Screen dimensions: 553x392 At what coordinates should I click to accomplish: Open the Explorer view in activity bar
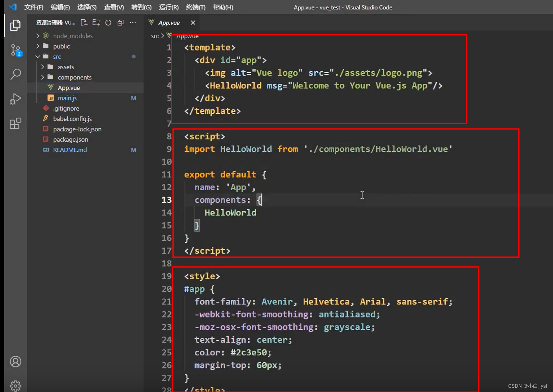point(15,25)
